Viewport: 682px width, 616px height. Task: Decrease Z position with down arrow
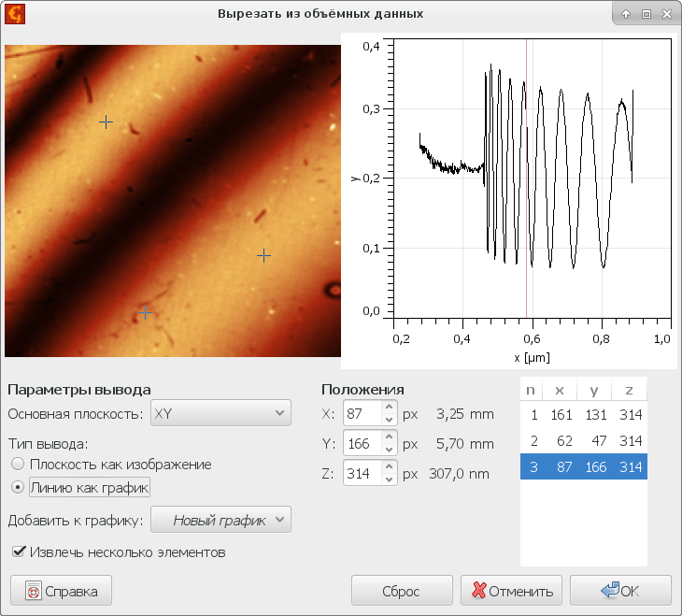(x=389, y=480)
